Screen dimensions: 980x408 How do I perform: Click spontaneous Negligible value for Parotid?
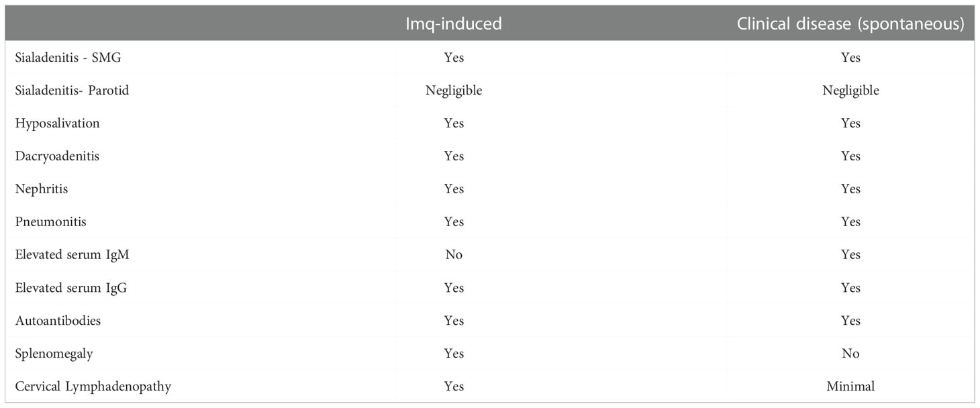pyautogui.click(x=850, y=91)
